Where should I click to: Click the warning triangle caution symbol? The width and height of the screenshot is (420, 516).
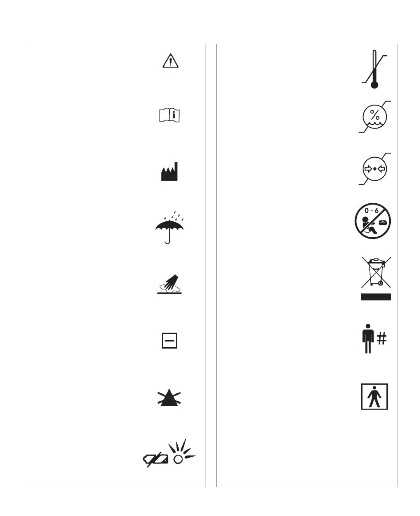pyautogui.click(x=170, y=61)
